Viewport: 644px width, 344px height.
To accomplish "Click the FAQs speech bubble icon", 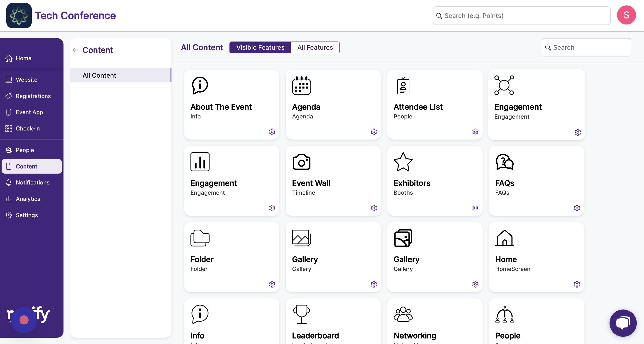I will point(505,162).
